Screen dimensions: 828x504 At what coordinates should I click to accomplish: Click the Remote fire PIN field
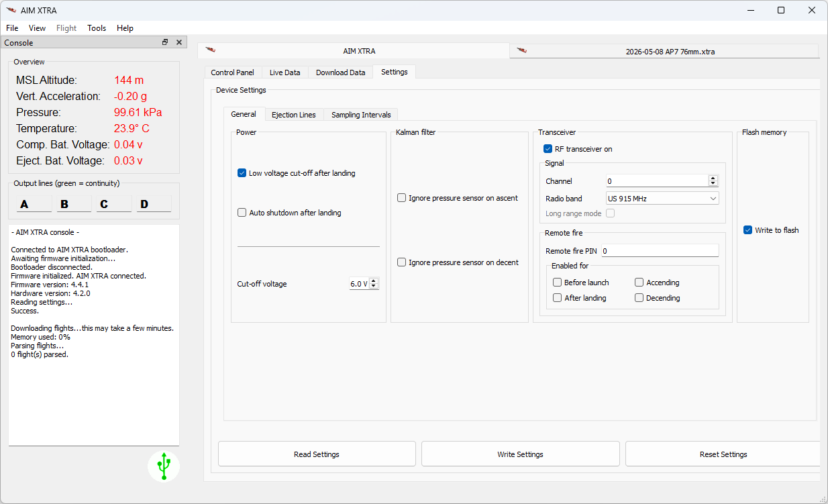tap(660, 251)
